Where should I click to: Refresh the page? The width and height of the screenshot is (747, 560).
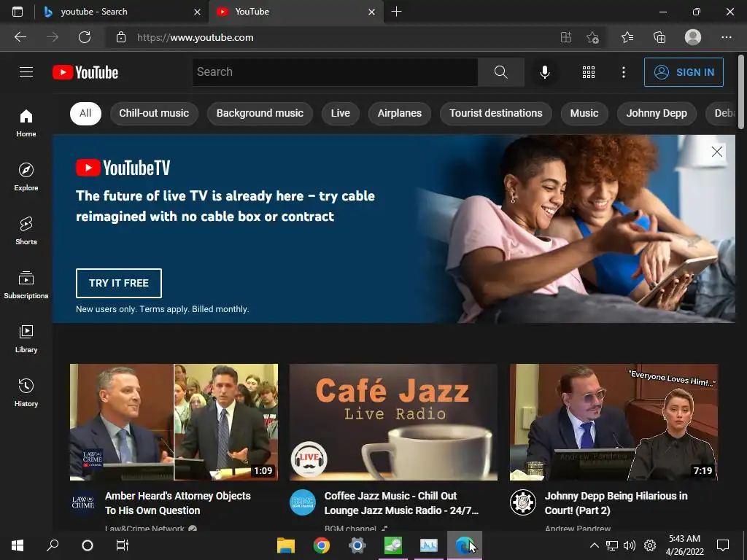[85, 37]
